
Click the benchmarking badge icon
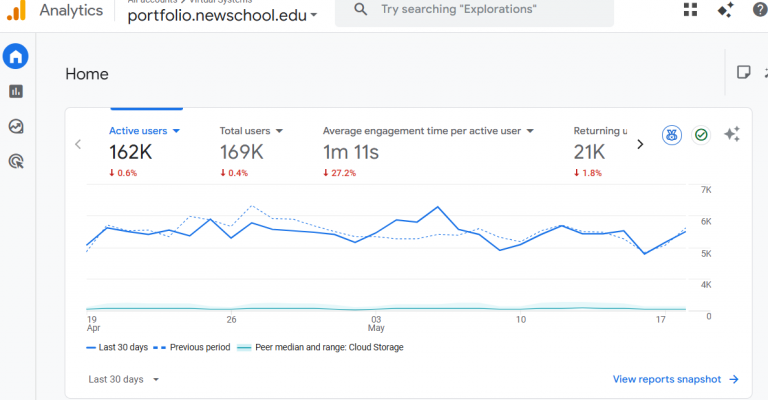point(672,135)
